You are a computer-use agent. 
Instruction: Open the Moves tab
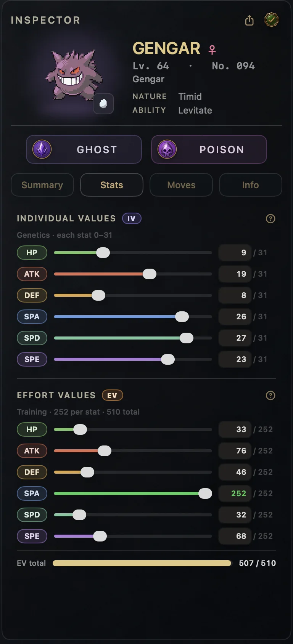click(x=181, y=185)
